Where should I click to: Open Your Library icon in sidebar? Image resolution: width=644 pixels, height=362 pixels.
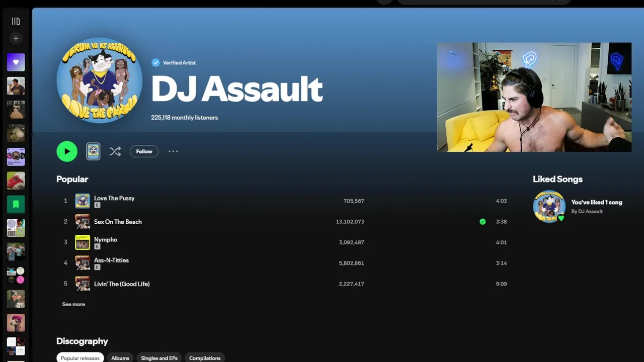pos(16,21)
